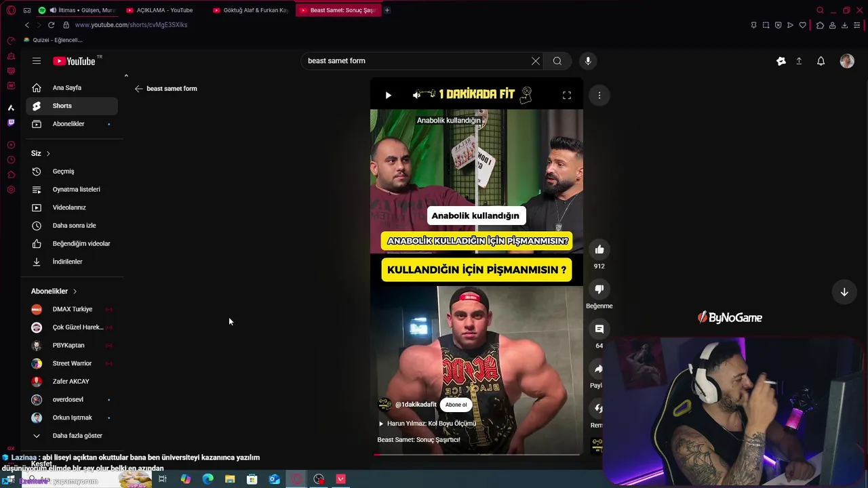Screen dimensions: 868x488
Task: Open Orkun Işıtmak channel
Action: tap(72, 418)
